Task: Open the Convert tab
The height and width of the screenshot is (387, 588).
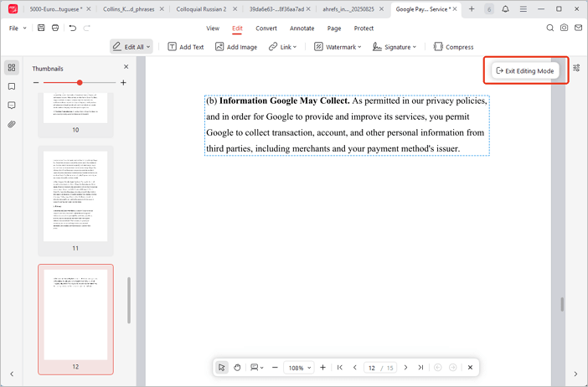Action: point(266,28)
